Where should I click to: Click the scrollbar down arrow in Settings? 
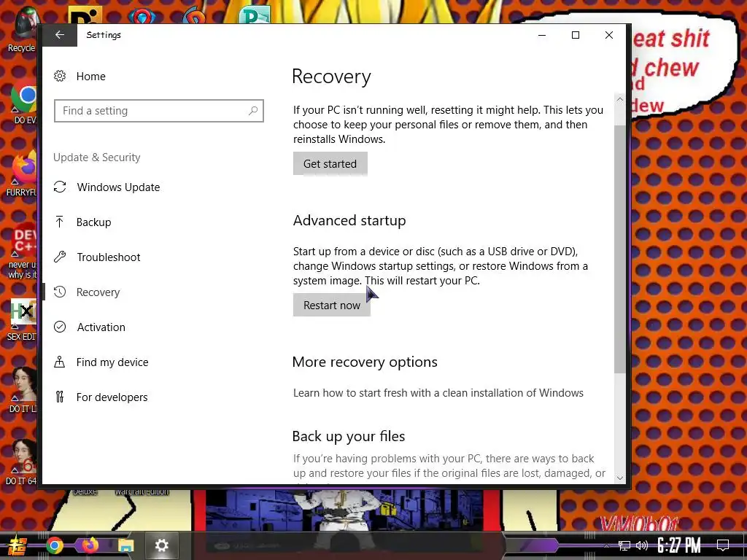pos(619,478)
